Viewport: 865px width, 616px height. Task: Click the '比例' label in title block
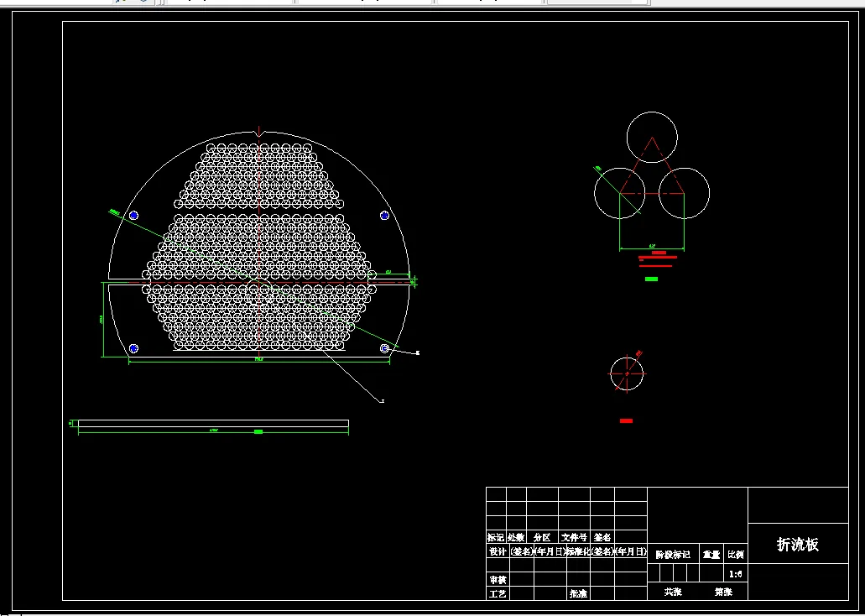(x=735, y=555)
